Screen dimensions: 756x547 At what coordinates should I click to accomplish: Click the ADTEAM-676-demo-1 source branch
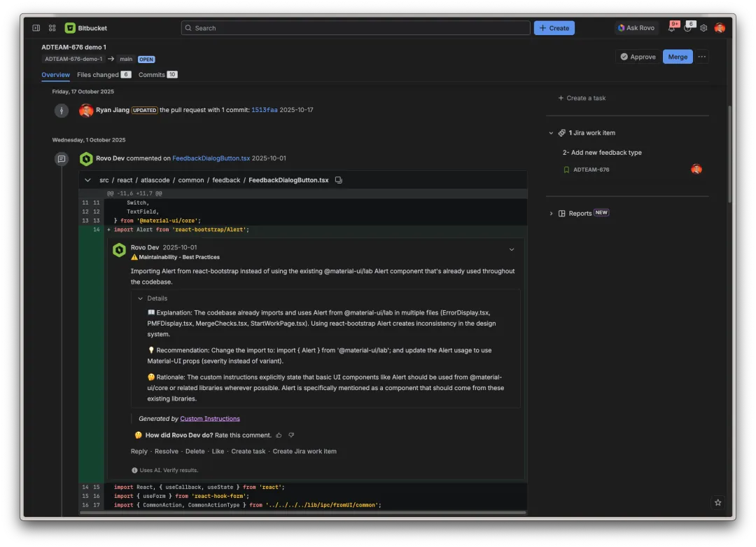tap(73, 59)
